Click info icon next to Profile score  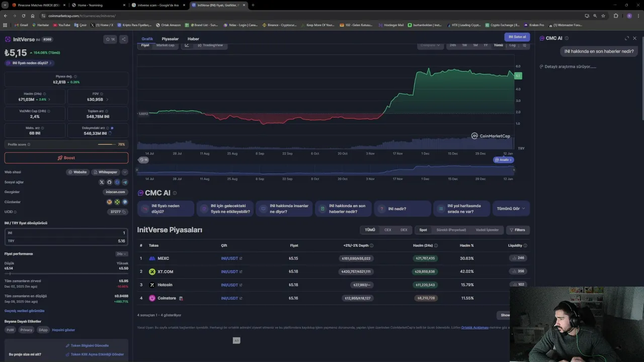(29, 144)
